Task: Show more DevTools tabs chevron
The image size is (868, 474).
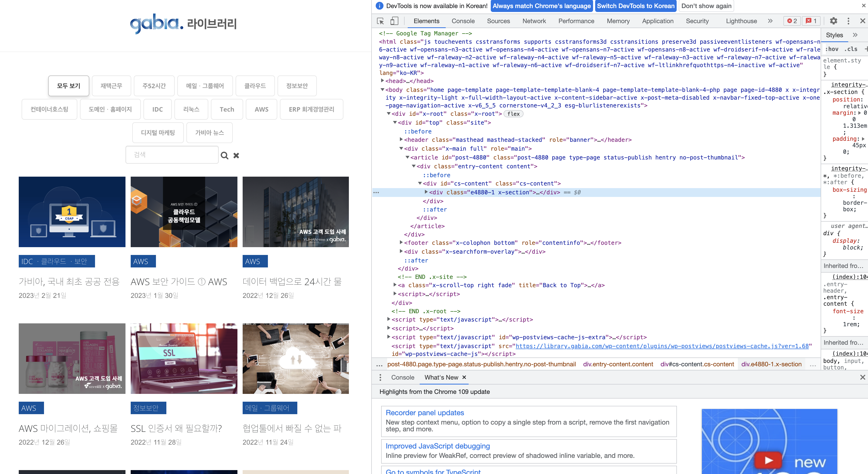Action: point(770,21)
